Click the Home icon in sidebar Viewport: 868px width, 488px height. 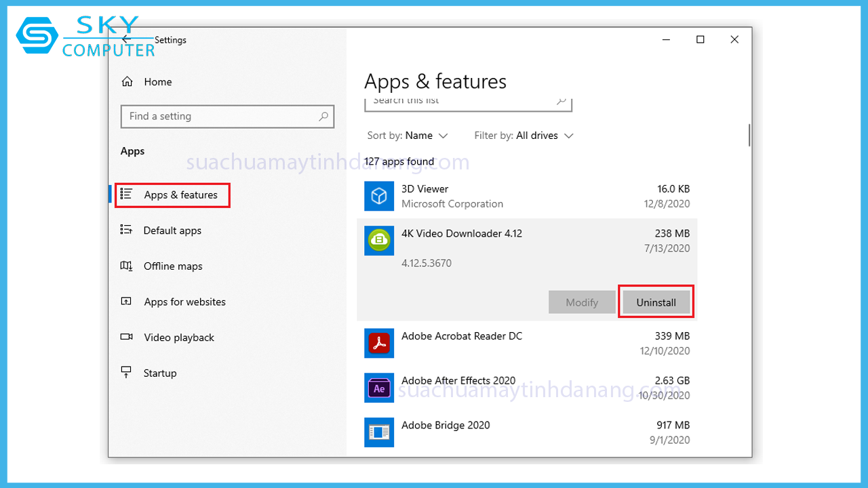[x=127, y=82]
